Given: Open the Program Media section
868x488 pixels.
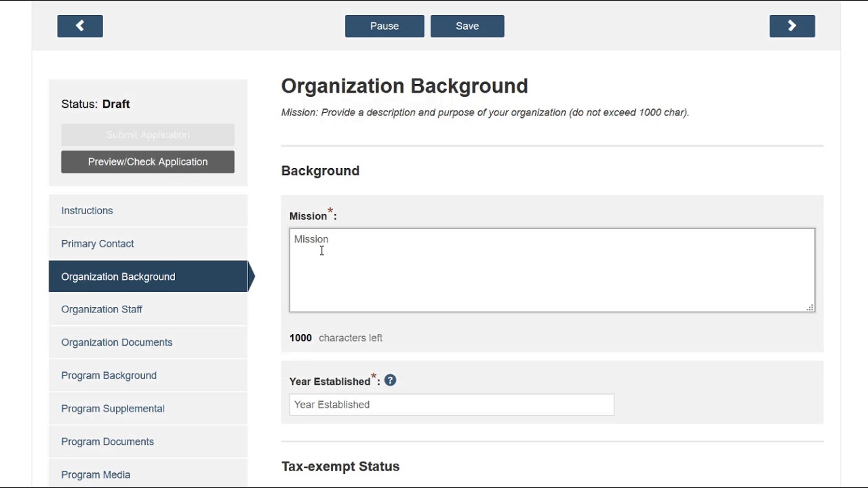Looking at the screenshot, I should click(x=96, y=474).
